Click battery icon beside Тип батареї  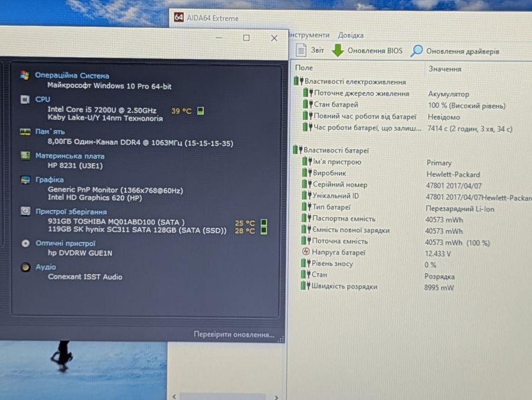tap(306, 206)
